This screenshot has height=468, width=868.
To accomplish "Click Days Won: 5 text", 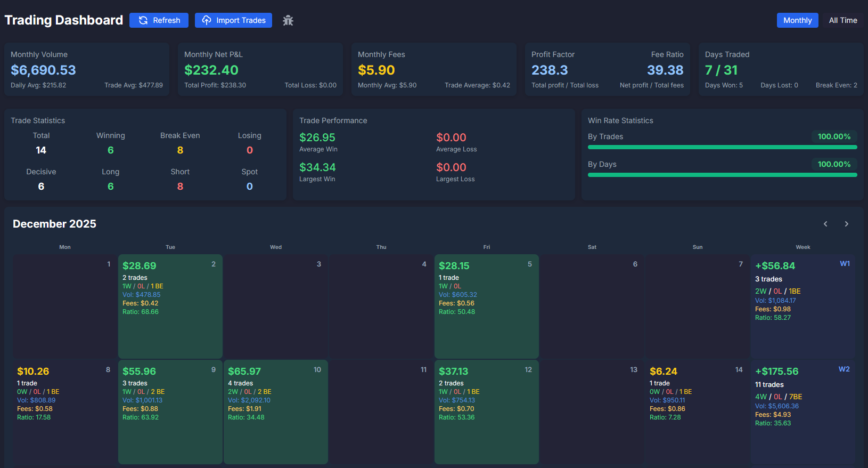I will click(724, 85).
